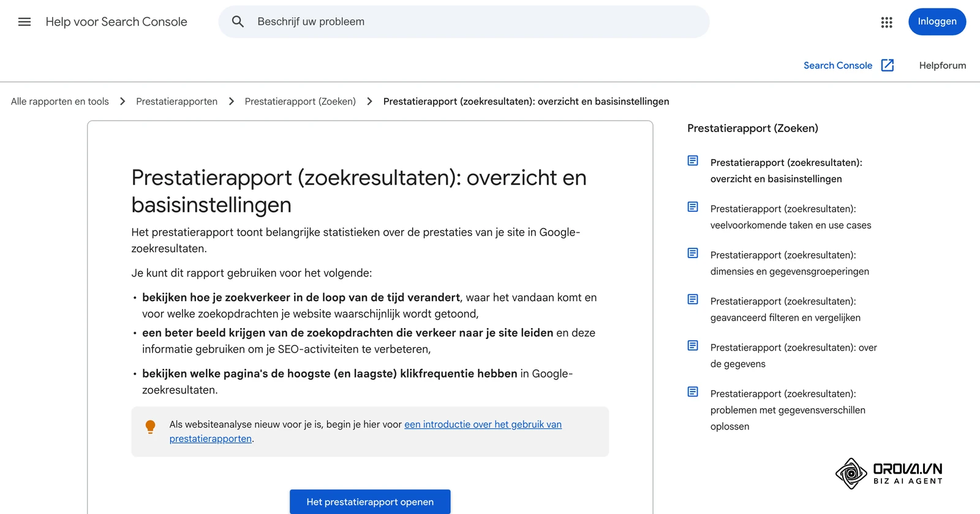Click the article icon beside 'over de gegevens'
Viewport: 980px width, 514px height.
pyautogui.click(x=693, y=346)
